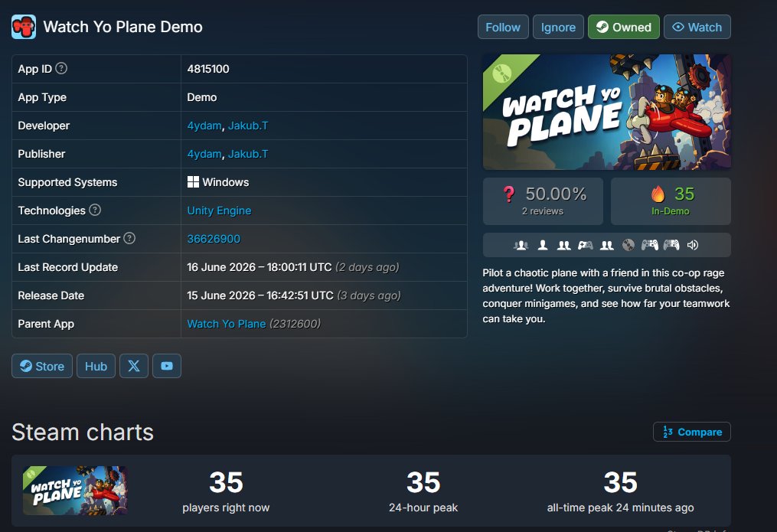Click the flame icon next to 35 In-Demo
Screen dimensions: 777x532
pyautogui.click(x=658, y=194)
